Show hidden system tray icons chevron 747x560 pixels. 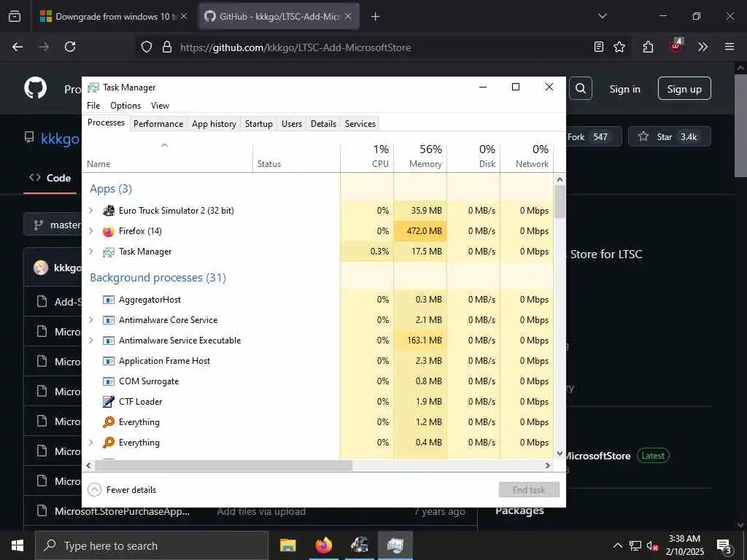617,545
